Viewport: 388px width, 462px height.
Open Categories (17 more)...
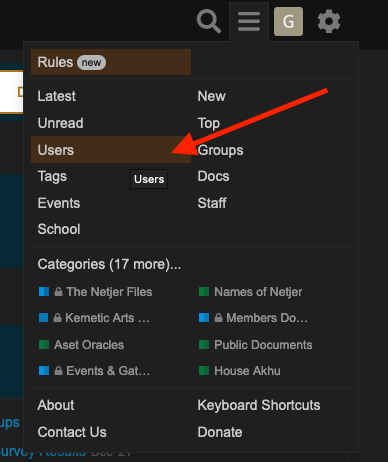[109, 264]
